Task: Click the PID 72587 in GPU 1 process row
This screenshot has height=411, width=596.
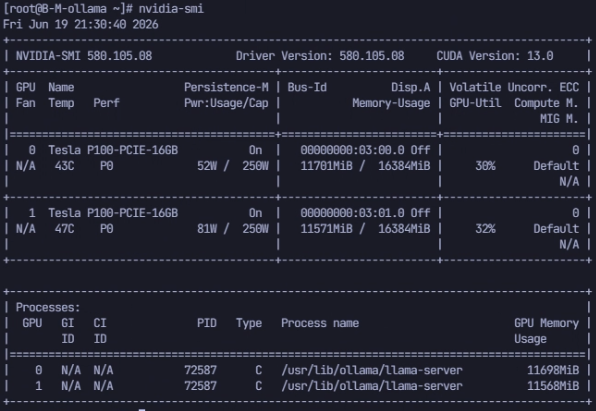Action: tap(200, 386)
